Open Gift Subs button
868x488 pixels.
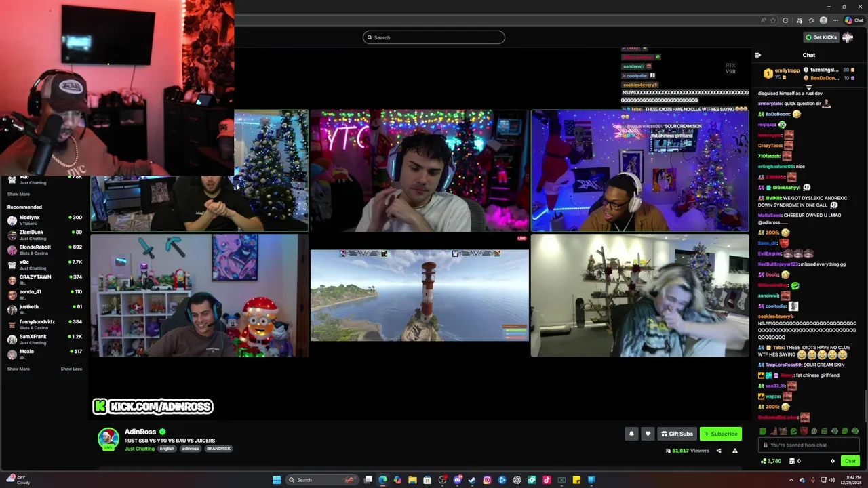[x=677, y=434]
